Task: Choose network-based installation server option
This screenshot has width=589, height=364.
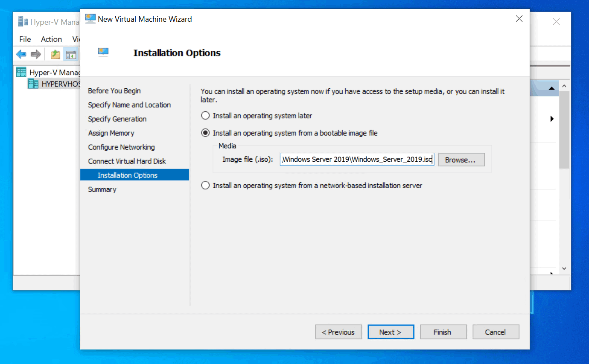Action: coord(205,185)
